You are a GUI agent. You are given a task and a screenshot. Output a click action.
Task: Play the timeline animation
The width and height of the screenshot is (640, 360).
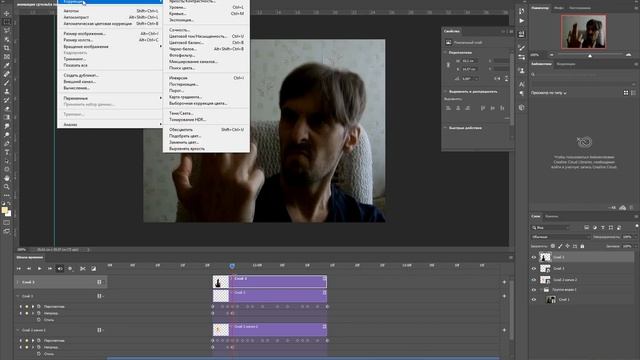click(x=39, y=269)
